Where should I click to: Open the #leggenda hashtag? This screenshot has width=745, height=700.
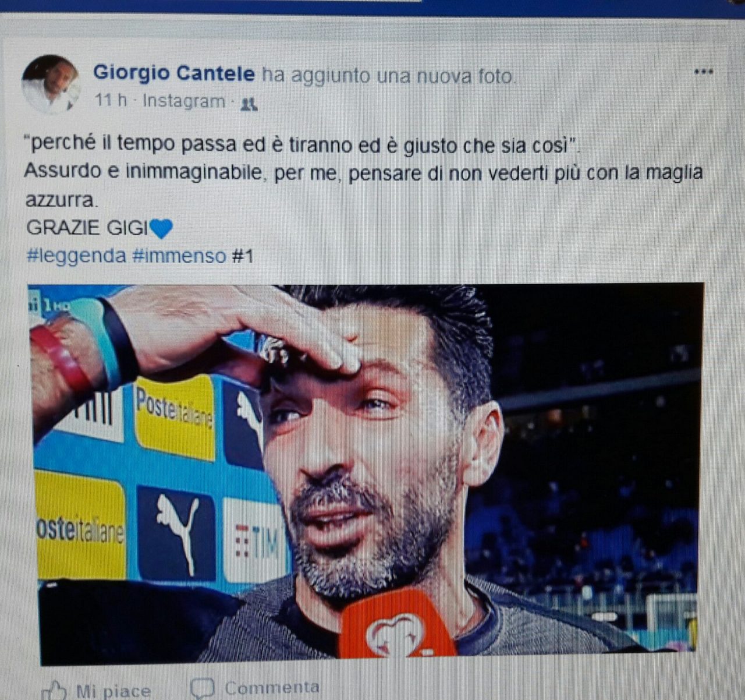pos(76,256)
